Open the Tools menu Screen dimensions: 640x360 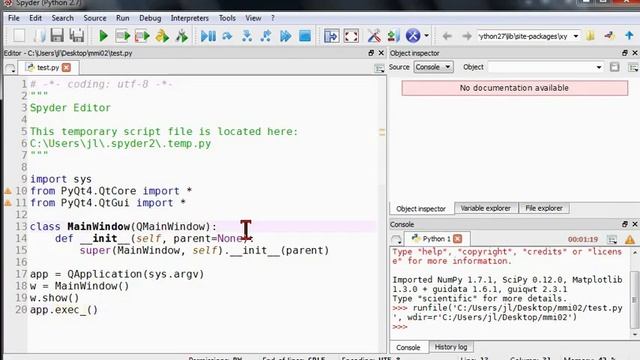[227, 18]
